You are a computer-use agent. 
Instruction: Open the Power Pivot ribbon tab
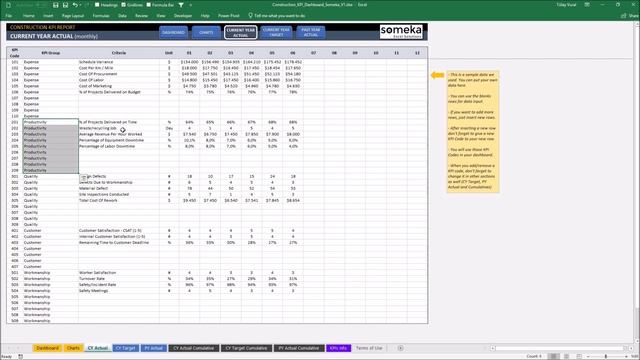coord(229,16)
